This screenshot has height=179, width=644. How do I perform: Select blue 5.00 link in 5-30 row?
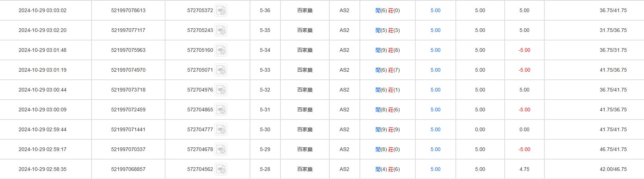[x=435, y=130]
